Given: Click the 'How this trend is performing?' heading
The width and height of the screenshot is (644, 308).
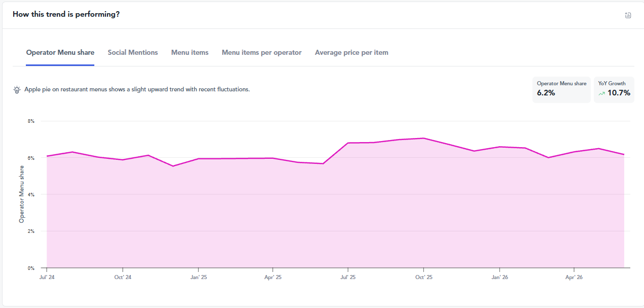Looking at the screenshot, I should click(66, 14).
